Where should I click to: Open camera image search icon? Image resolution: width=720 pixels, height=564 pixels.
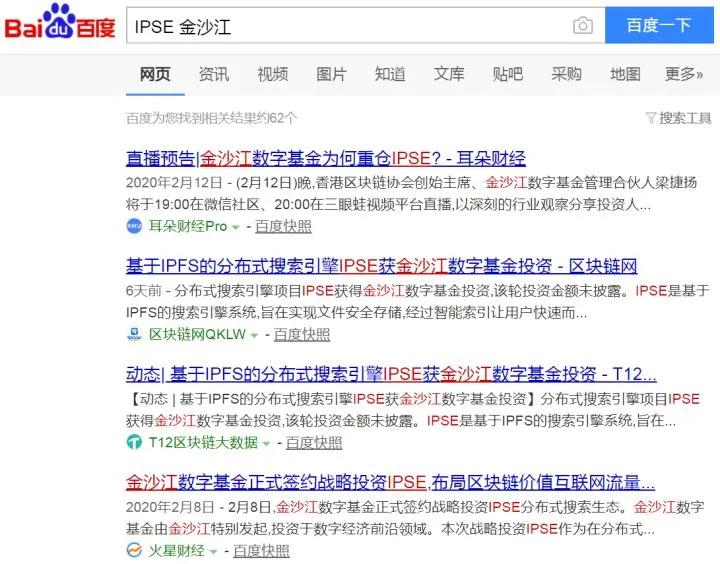pos(583,25)
